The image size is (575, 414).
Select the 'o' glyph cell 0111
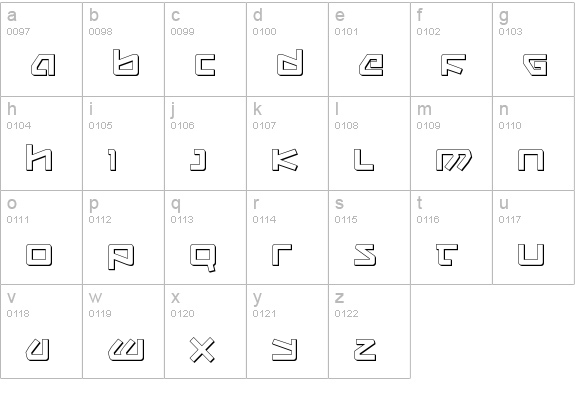41,237
